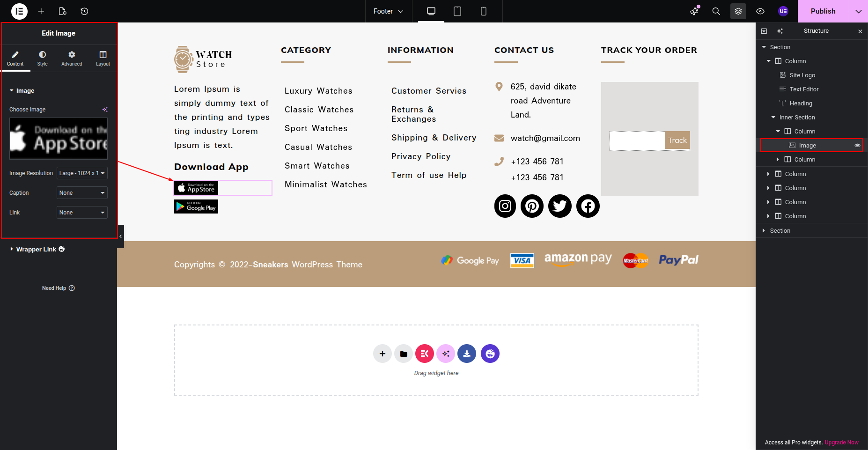Screen dimensions: 868x450
Task: Click the Upgrade Now link
Action: coord(841,443)
